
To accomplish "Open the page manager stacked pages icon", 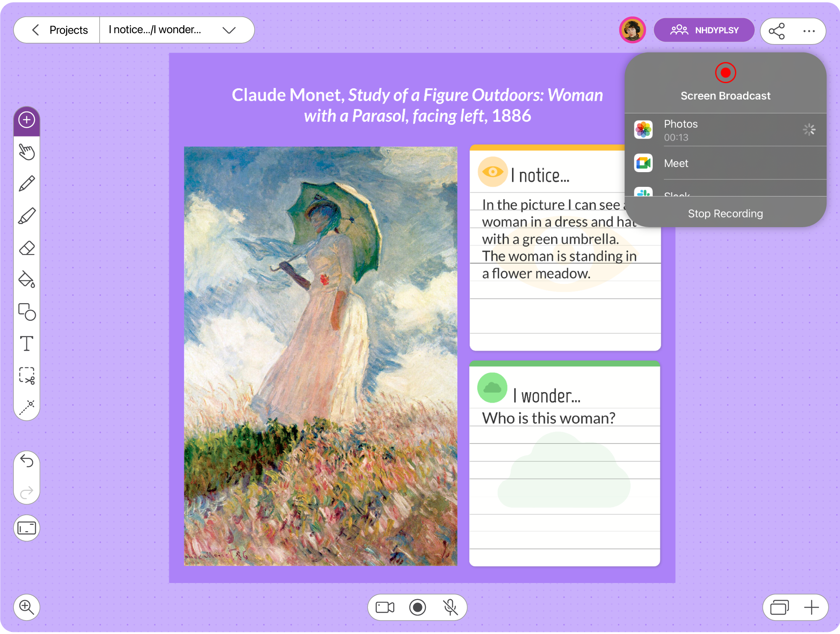I will click(780, 607).
